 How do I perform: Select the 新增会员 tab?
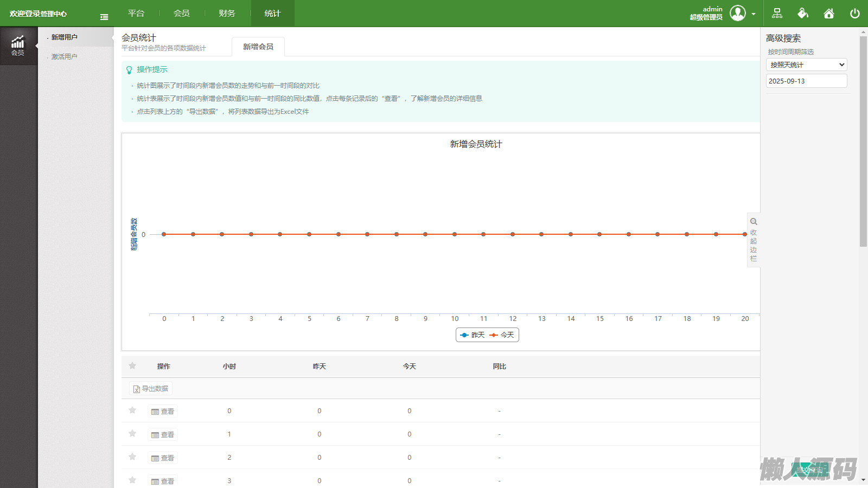coord(258,47)
